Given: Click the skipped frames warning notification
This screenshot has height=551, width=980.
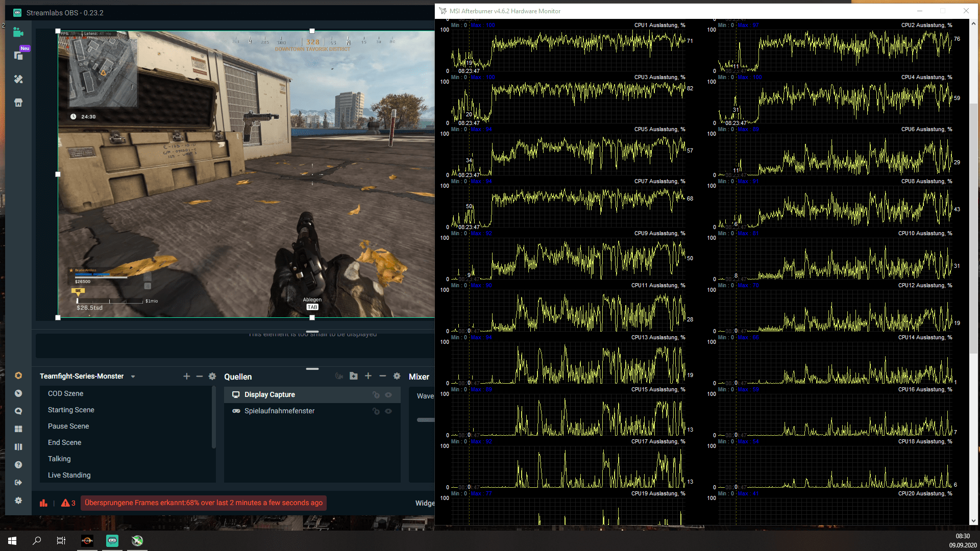Looking at the screenshot, I should pos(204,503).
